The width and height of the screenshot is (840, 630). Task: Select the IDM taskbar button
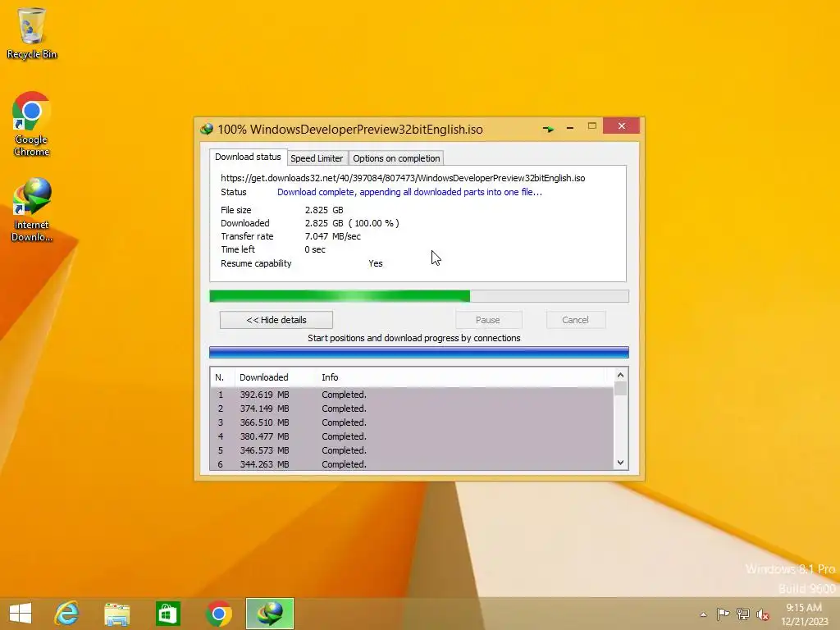269,614
